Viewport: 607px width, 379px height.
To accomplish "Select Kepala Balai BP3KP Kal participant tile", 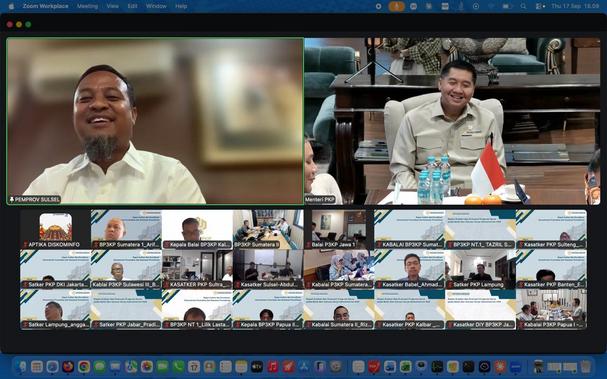I will 197,229.
